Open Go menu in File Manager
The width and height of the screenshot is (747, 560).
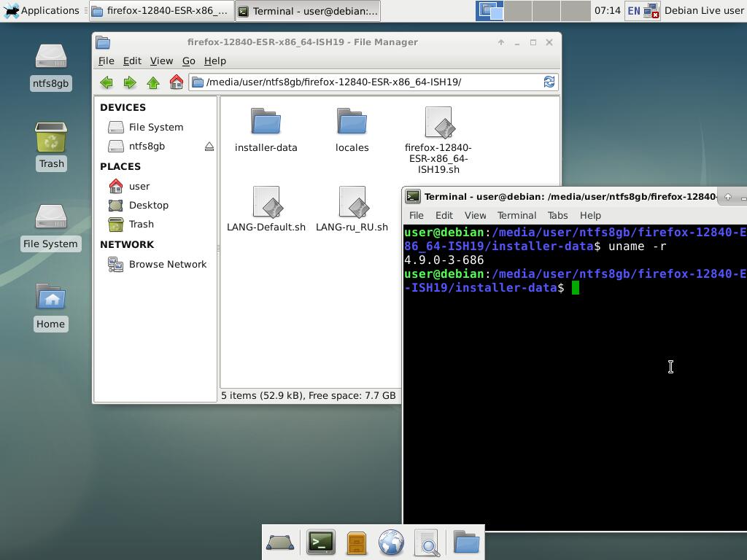[189, 61]
